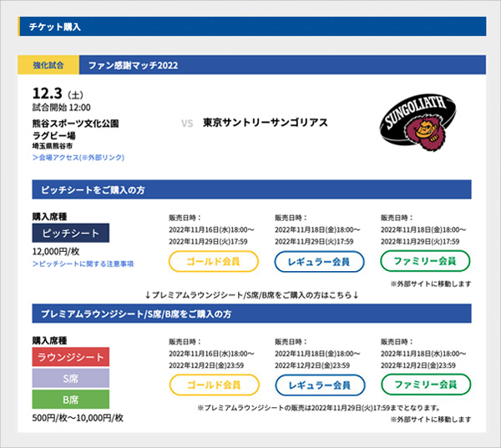Viewport: 501px width, 448px height.
Task: Click ゴールド会員 button under ピッチシート section
Action: click(x=214, y=261)
